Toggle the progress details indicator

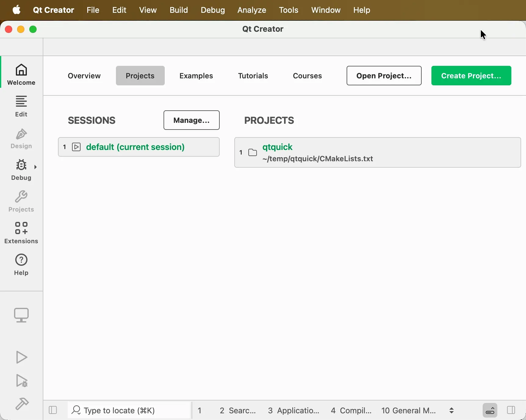click(x=490, y=411)
